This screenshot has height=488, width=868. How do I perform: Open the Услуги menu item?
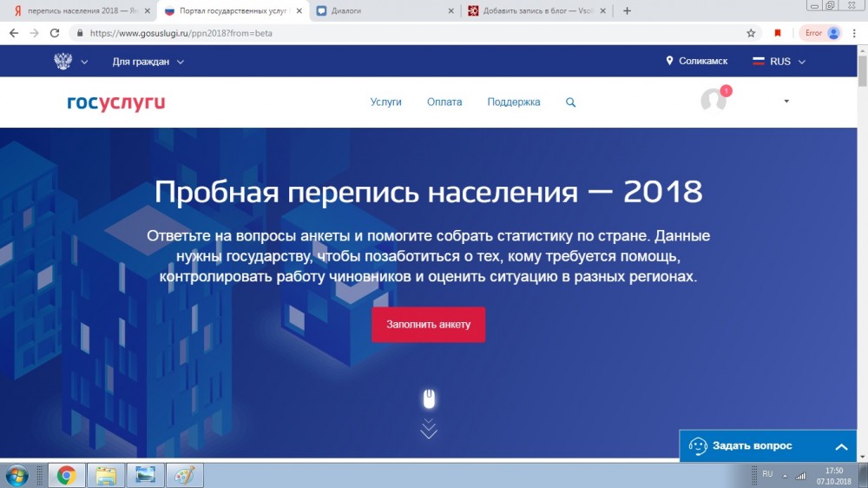(385, 102)
